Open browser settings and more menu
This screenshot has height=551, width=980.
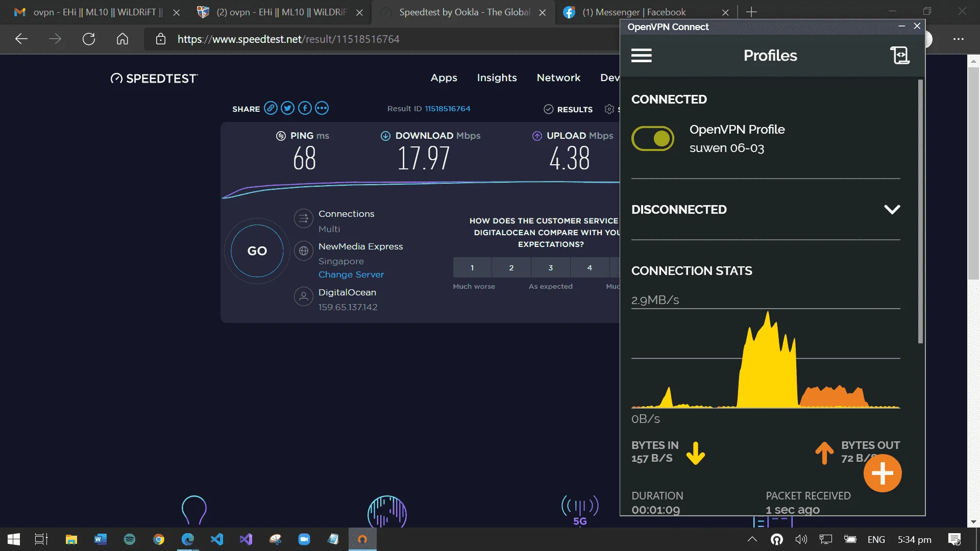959,39
